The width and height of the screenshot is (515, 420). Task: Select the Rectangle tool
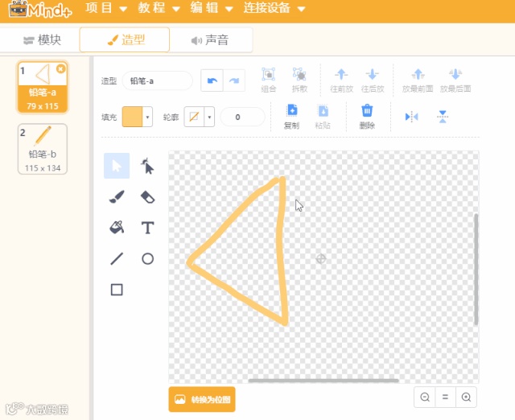tap(117, 290)
